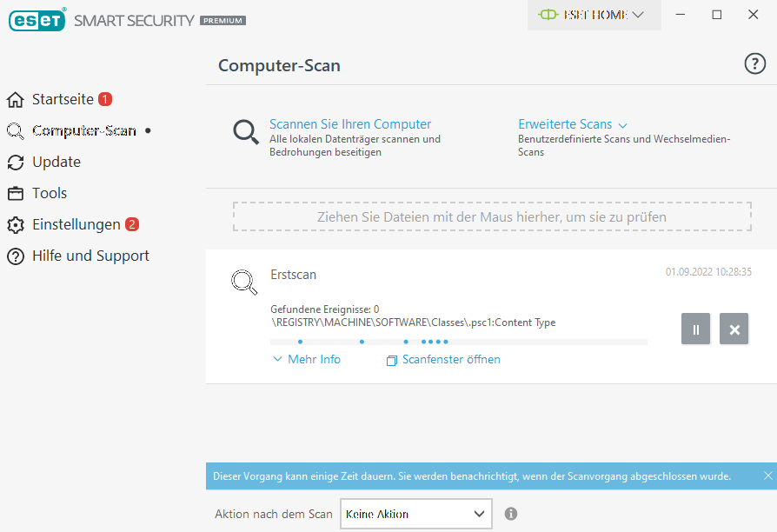
Task: Click the Erstscan title text
Action: tap(294, 275)
